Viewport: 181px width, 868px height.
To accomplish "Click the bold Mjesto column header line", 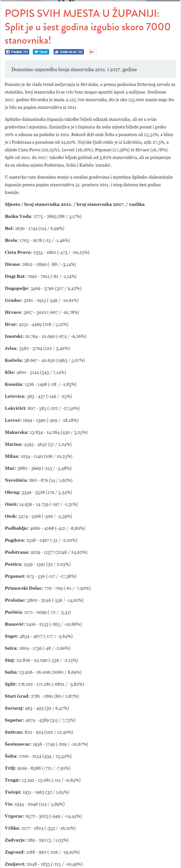I will coord(75,204).
